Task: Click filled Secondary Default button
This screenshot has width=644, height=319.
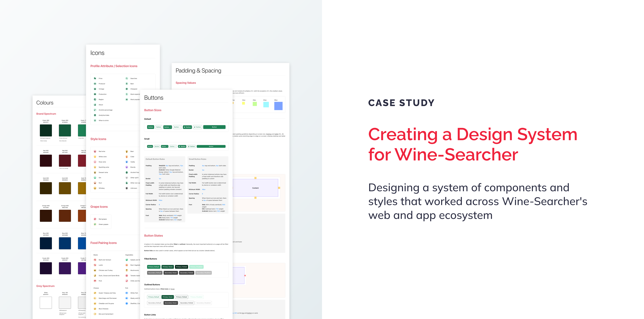Action: pos(155,273)
